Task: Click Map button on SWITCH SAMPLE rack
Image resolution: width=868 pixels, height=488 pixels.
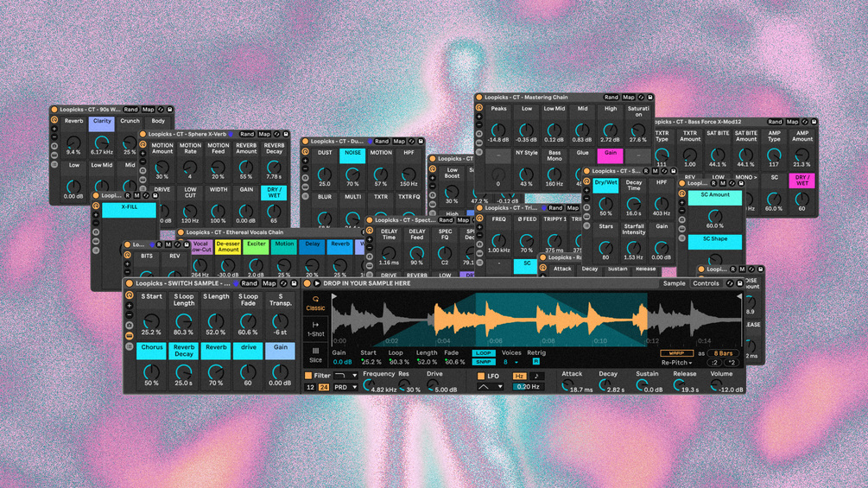Action: click(269, 283)
